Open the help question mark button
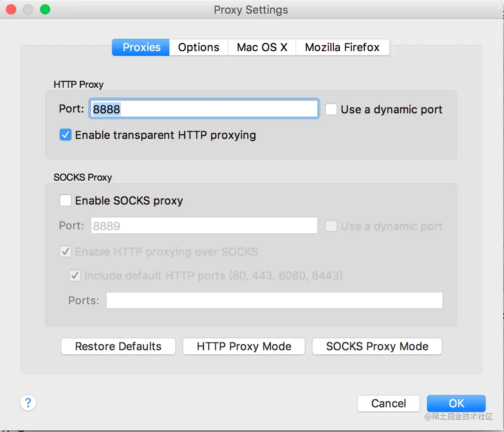This screenshot has width=504, height=432. click(28, 403)
